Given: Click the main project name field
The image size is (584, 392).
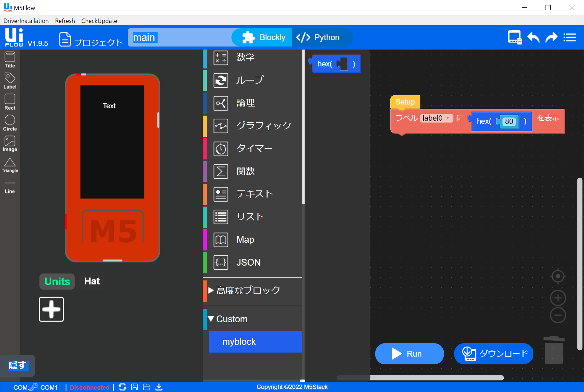Looking at the screenshot, I should click(x=180, y=37).
